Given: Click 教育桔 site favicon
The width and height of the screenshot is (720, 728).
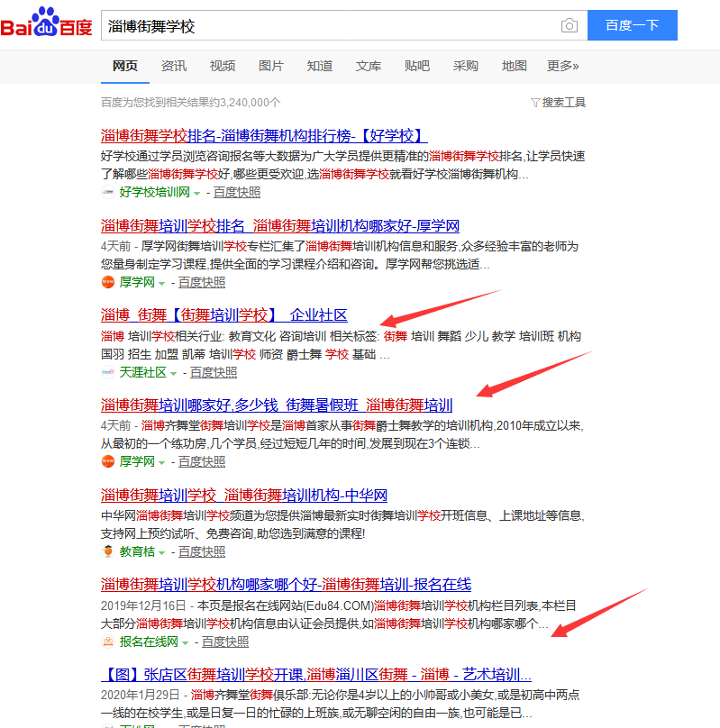Looking at the screenshot, I should click(x=108, y=551).
